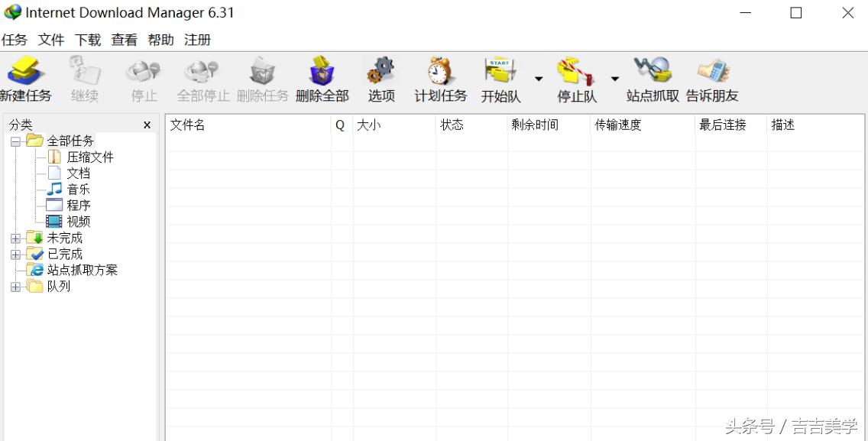This screenshot has height=441, width=868.
Task: Sort by 大小 column header
Action: tap(394, 125)
